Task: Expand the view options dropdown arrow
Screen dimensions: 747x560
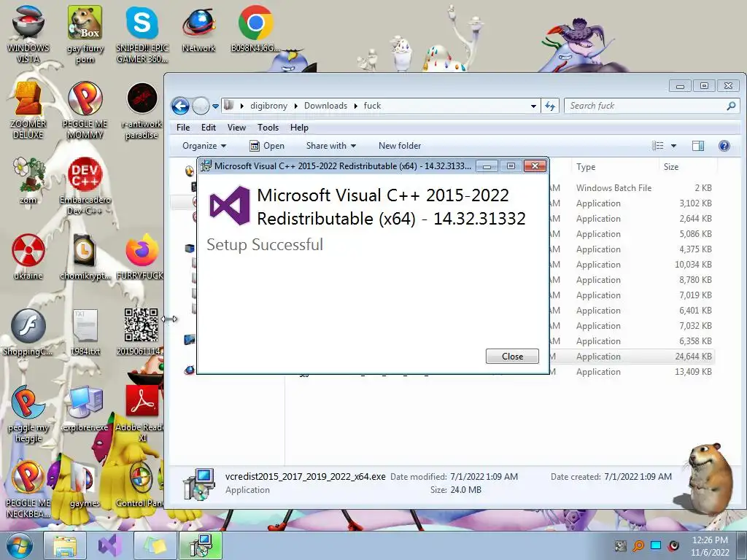Action: click(673, 146)
